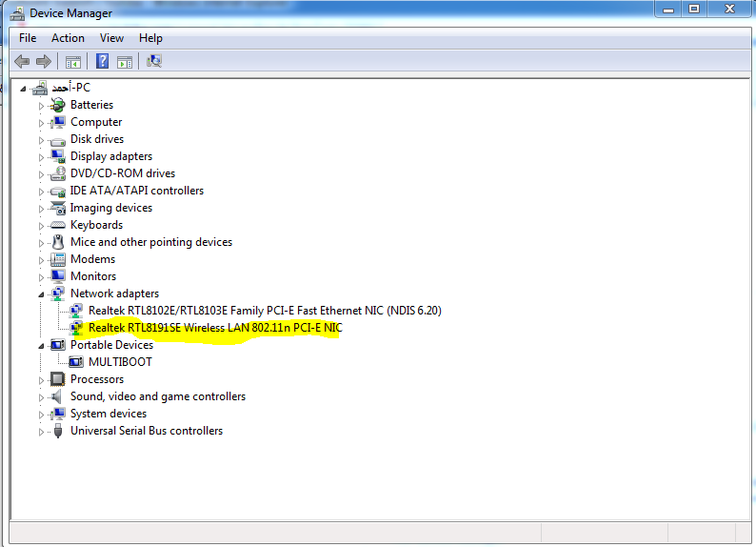
Task: Open the File menu
Action: (28, 38)
